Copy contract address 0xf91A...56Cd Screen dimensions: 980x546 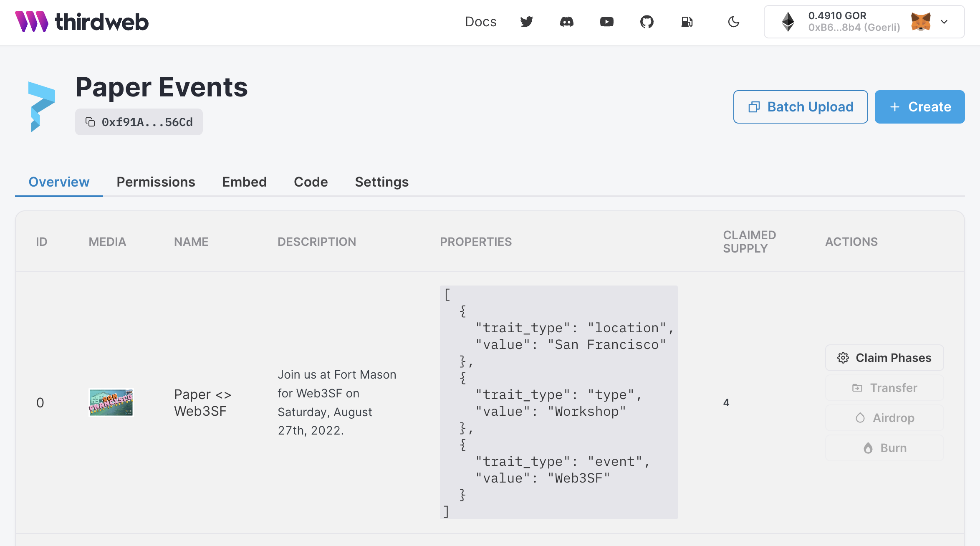(x=139, y=122)
